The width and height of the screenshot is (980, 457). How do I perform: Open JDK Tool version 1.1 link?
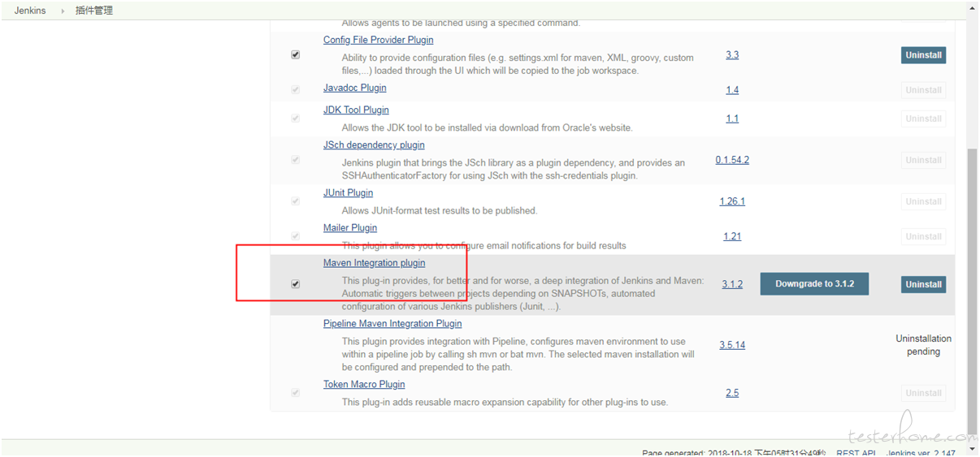point(732,119)
